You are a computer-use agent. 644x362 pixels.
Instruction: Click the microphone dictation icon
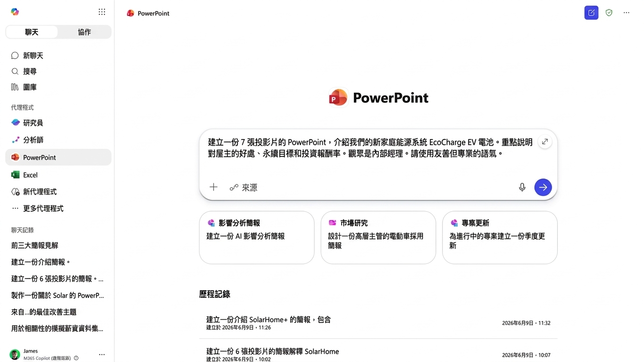point(522,187)
